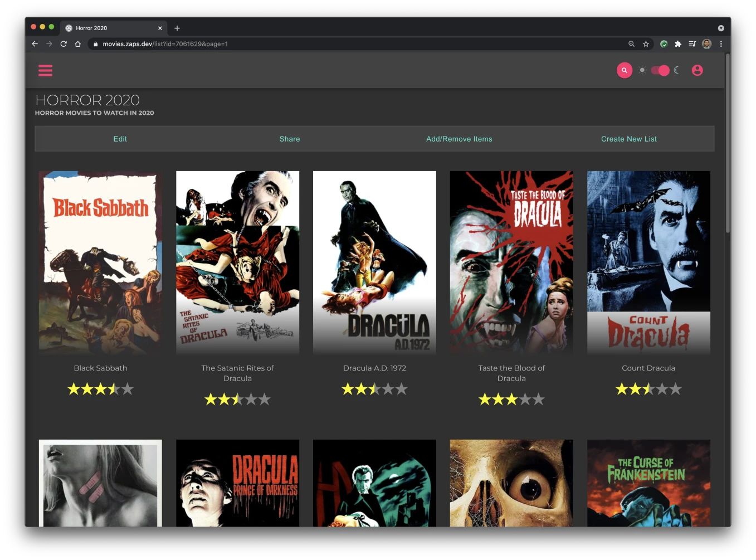Image resolution: width=756 pixels, height=560 pixels.
Task: Open the media control playlist icon
Action: [692, 43]
